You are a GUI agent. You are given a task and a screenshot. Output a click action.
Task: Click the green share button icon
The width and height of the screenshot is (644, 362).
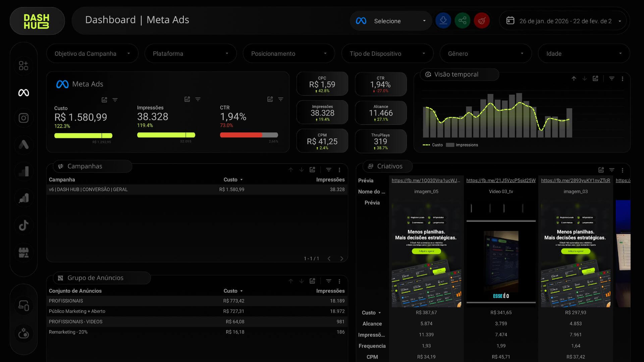463,21
